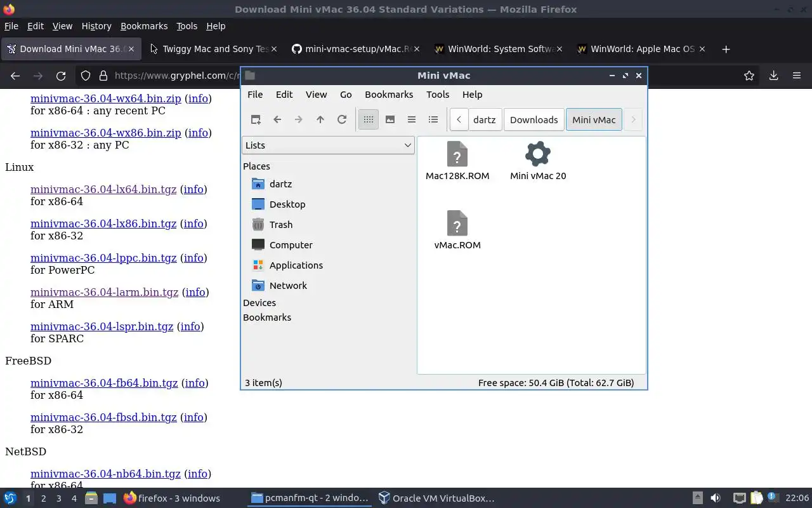Open the file manager Help menu
The width and height of the screenshot is (812, 508).
(472, 94)
